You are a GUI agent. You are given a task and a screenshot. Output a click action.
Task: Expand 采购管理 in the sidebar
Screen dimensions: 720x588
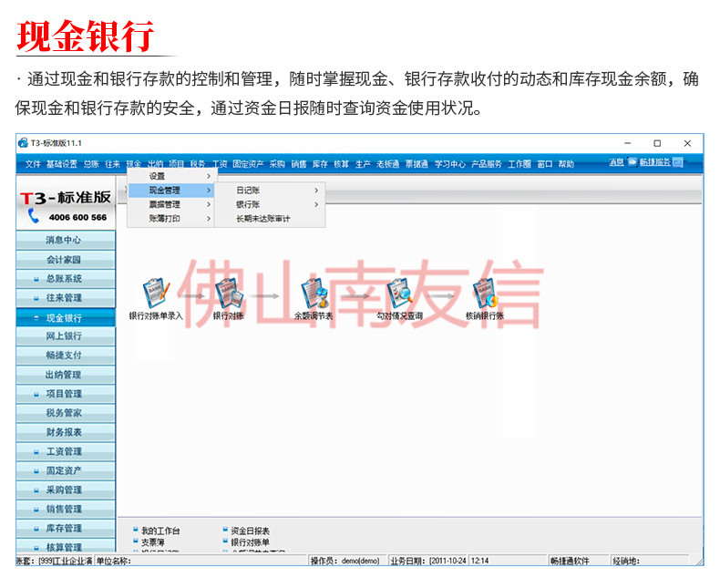point(36,490)
